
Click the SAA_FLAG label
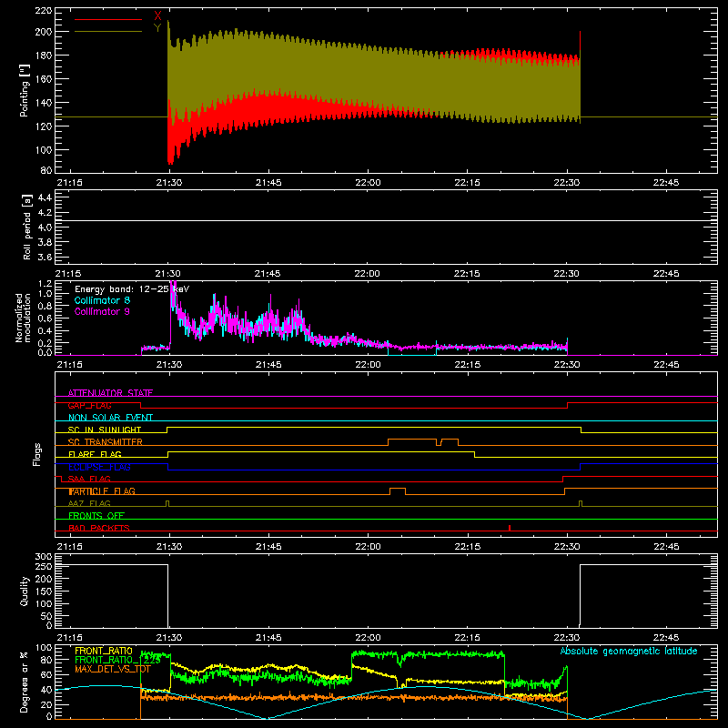[89, 479]
